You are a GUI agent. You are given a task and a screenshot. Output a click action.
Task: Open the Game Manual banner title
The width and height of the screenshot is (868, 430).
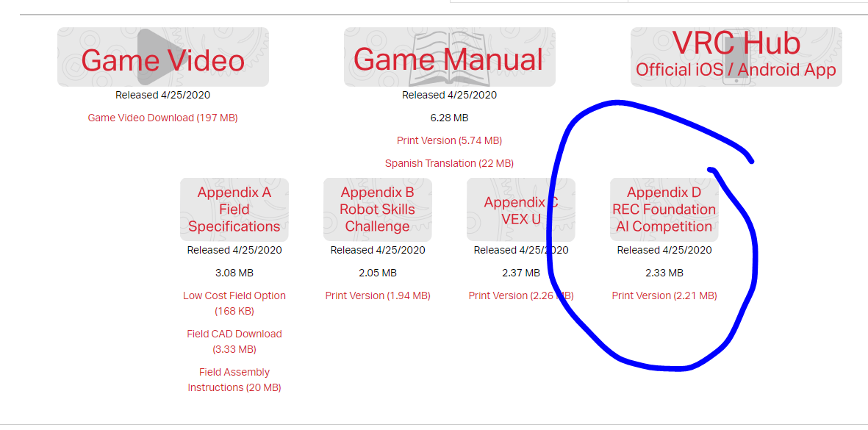[x=448, y=60]
